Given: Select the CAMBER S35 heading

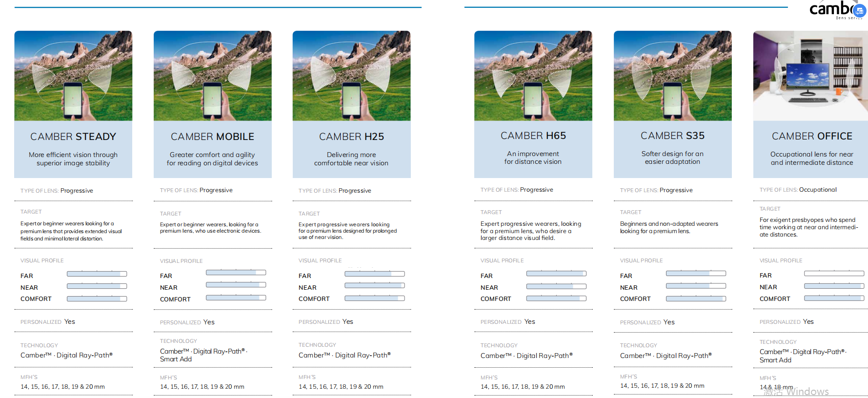Looking at the screenshot, I should (x=672, y=136).
